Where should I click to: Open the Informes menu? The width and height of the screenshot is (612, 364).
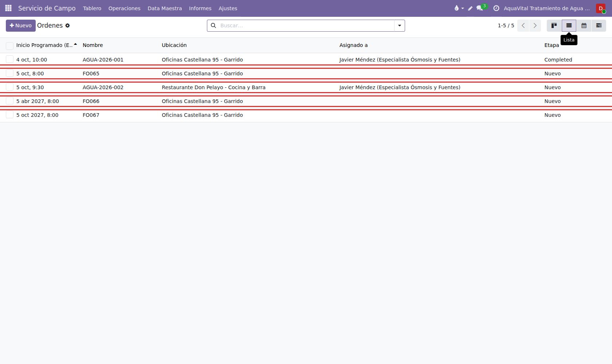[200, 8]
